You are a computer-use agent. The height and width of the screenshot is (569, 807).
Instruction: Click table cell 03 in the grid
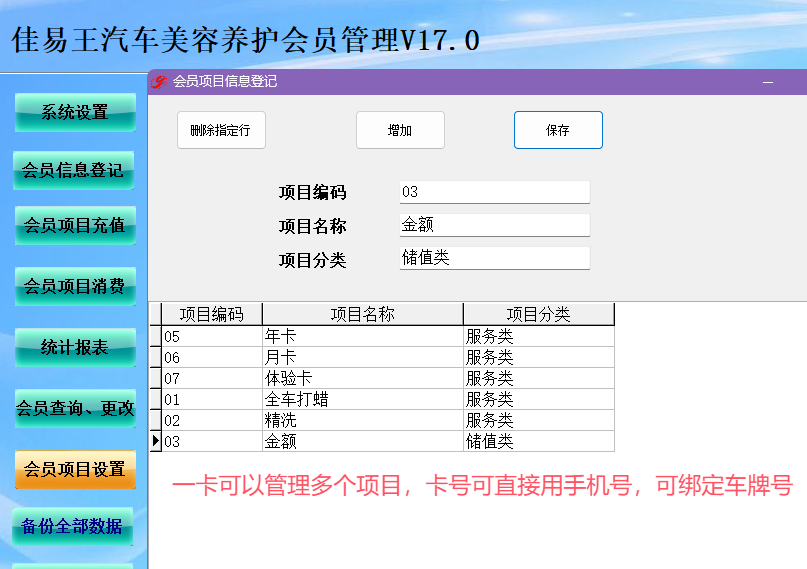pos(212,441)
